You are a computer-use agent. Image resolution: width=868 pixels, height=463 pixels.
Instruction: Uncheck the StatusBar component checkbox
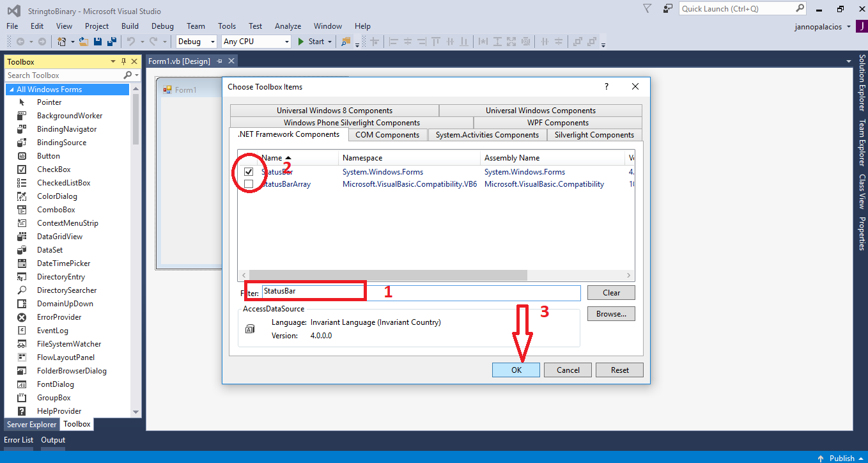(x=249, y=172)
